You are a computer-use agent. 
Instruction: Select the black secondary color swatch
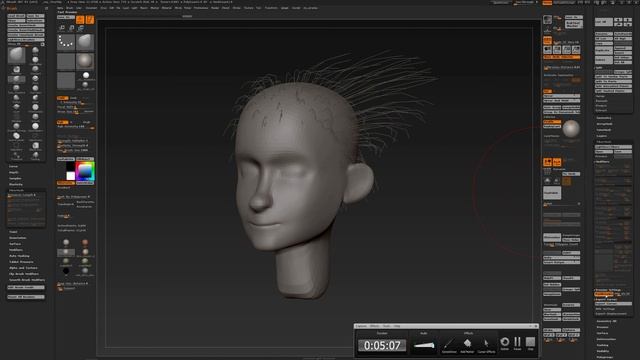71,167
